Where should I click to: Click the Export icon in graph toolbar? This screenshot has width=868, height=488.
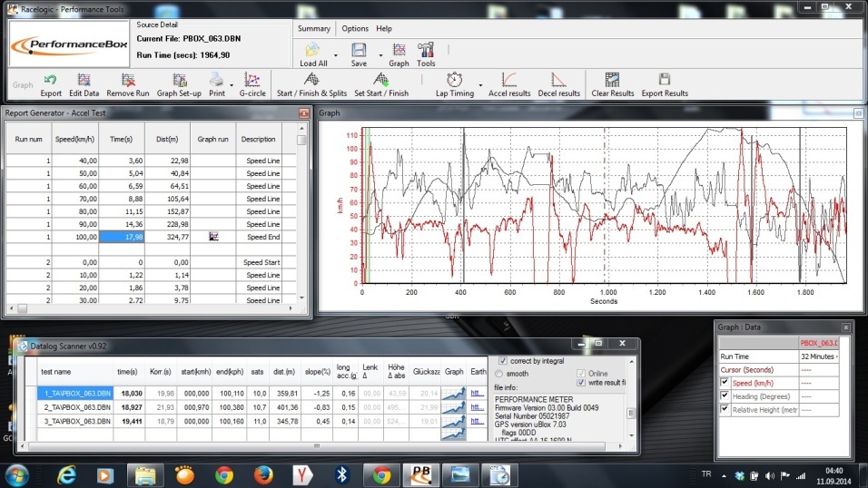(x=51, y=81)
